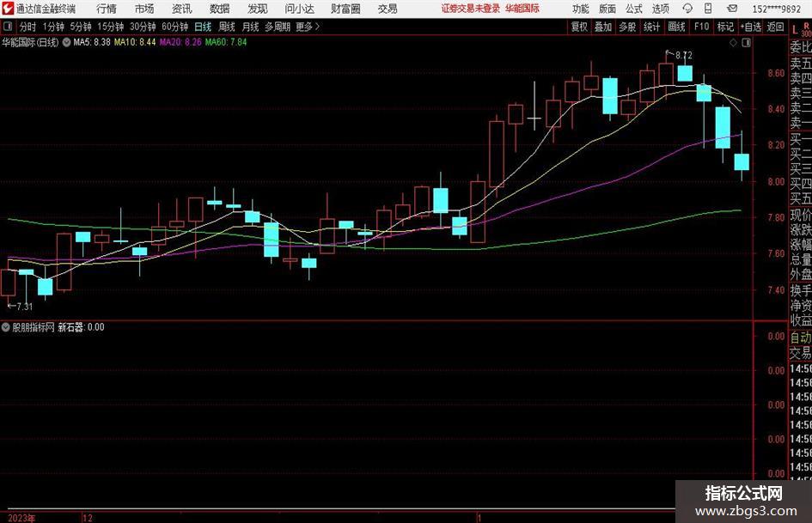
Task: Switch to the 30分钟 period tab
Action: 143,27
